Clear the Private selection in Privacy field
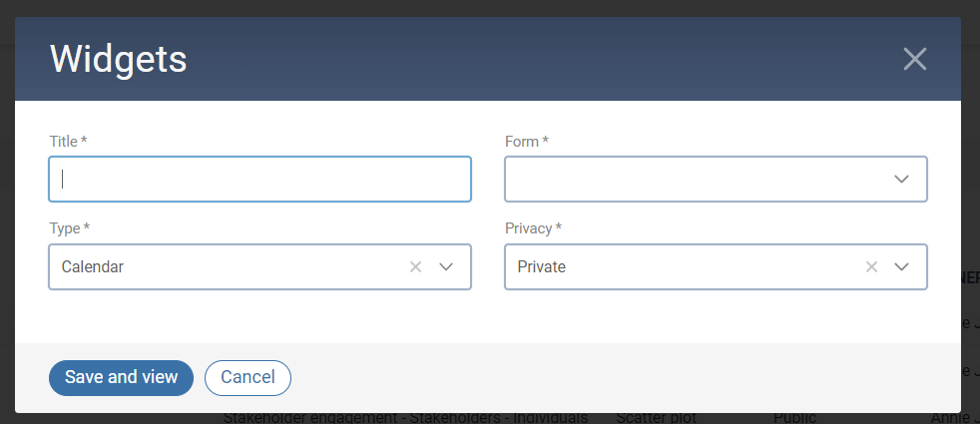The image size is (980, 424). click(871, 266)
